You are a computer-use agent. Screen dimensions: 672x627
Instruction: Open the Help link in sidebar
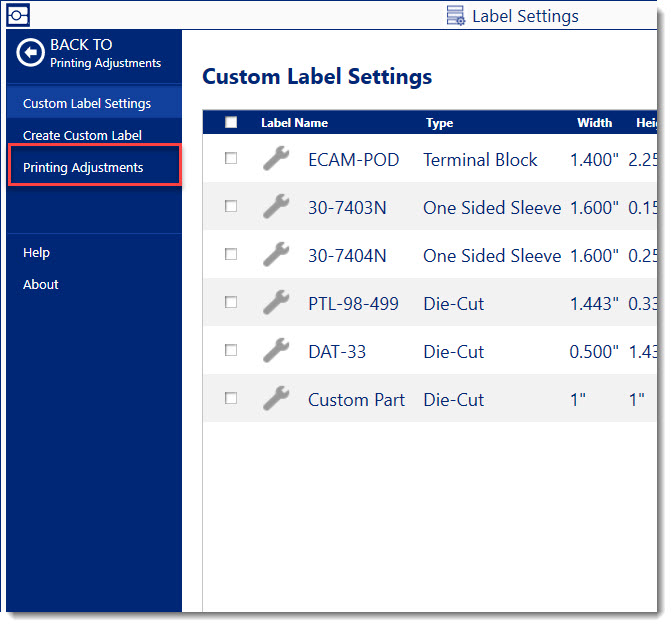[36, 253]
